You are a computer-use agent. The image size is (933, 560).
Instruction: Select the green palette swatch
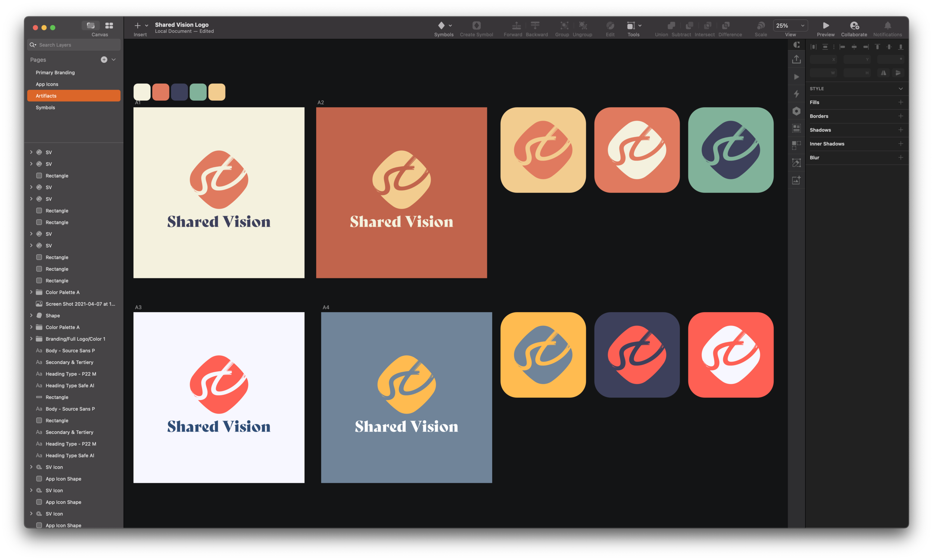pyautogui.click(x=198, y=92)
